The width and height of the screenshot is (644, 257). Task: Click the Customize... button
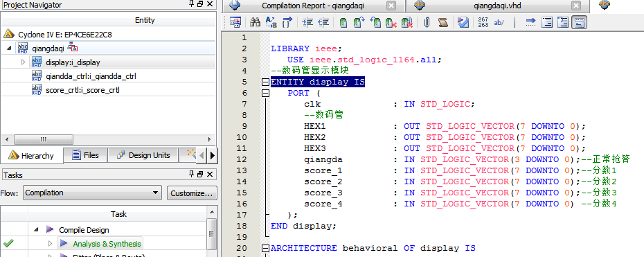point(192,193)
